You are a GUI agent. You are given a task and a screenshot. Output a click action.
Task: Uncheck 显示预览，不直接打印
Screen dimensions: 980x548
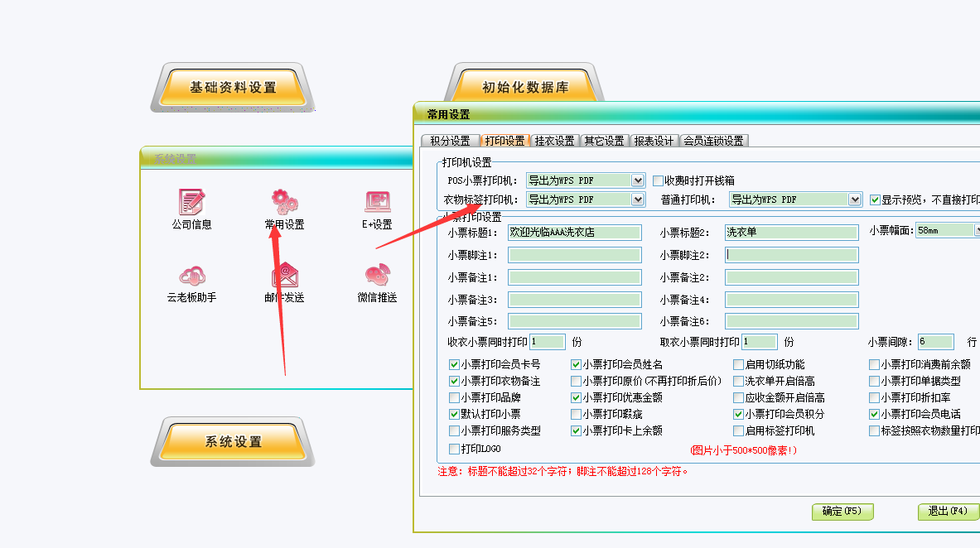(x=876, y=199)
